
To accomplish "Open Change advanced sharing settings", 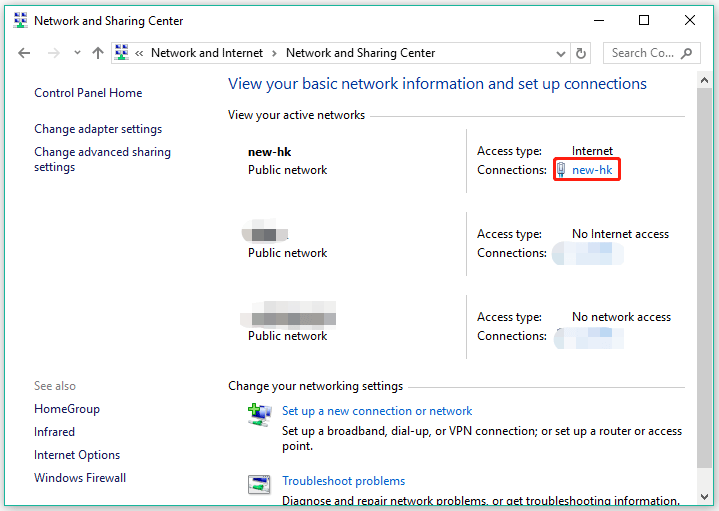I will [x=102, y=159].
